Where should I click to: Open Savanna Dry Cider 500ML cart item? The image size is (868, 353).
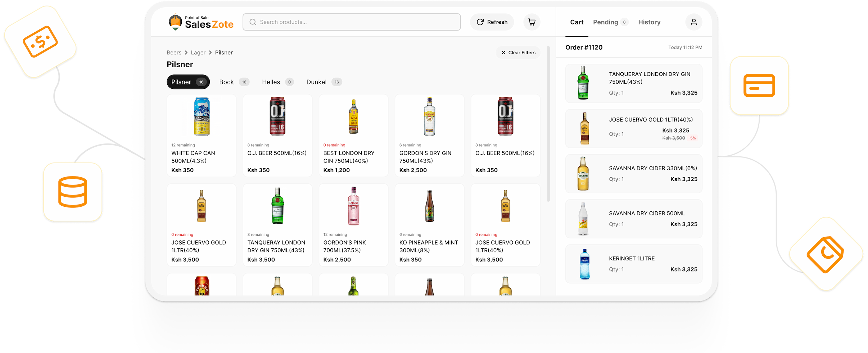634,219
